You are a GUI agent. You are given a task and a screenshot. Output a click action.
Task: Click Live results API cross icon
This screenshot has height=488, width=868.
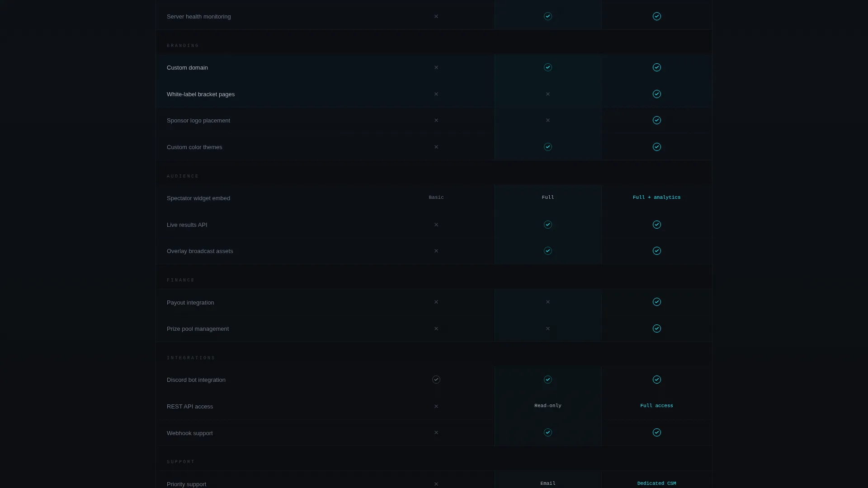pos(436,225)
